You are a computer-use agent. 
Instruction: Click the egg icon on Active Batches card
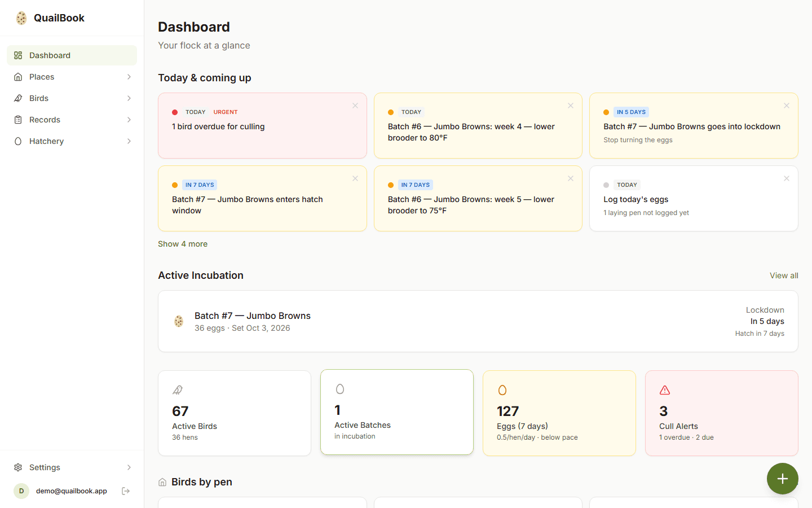(x=340, y=389)
